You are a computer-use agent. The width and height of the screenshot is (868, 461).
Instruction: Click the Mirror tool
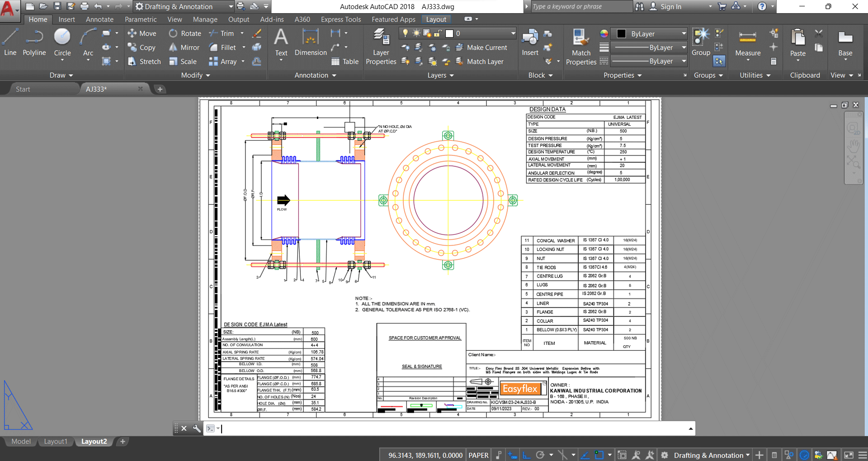[x=184, y=47]
